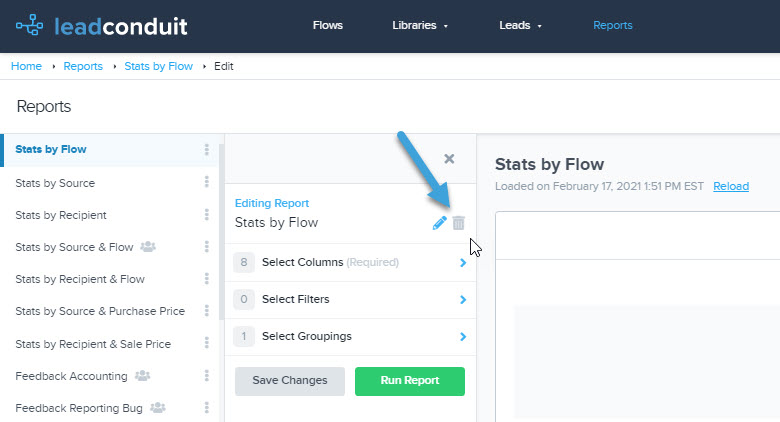Viewport: 780px width, 422px height.
Task: Expand the Select Groupings section
Action: (x=350, y=336)
